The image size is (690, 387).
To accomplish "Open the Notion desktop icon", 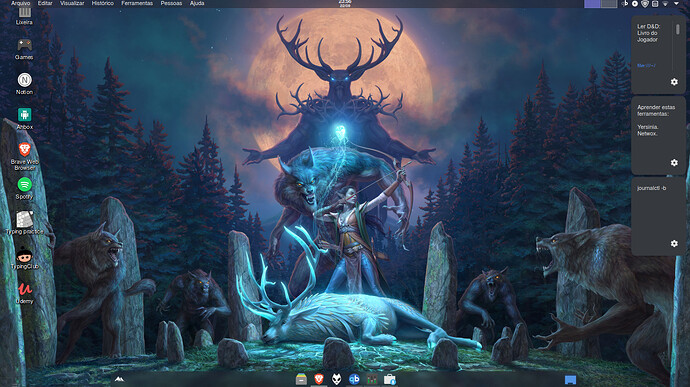I will (x=24, y=84).
